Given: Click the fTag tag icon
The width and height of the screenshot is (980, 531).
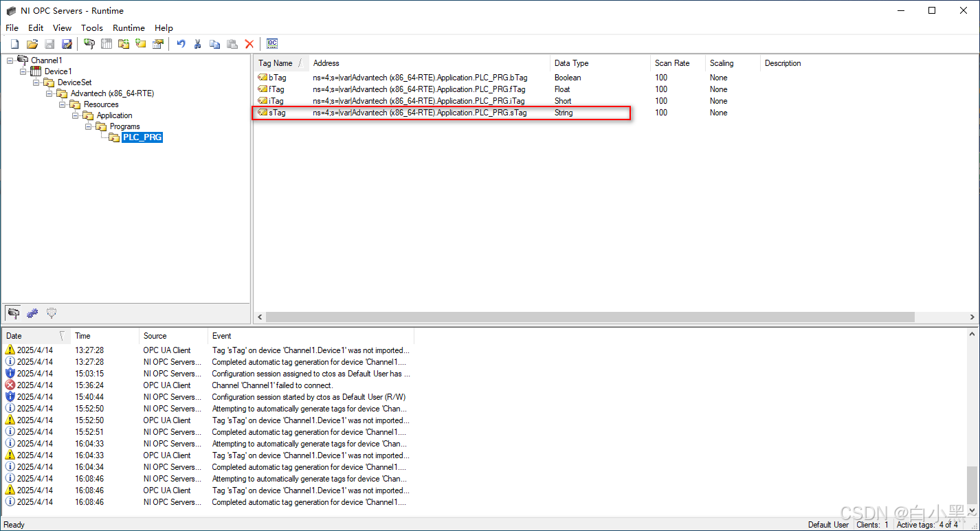Looking at the screenshot, I should click(x=263, y=89).
